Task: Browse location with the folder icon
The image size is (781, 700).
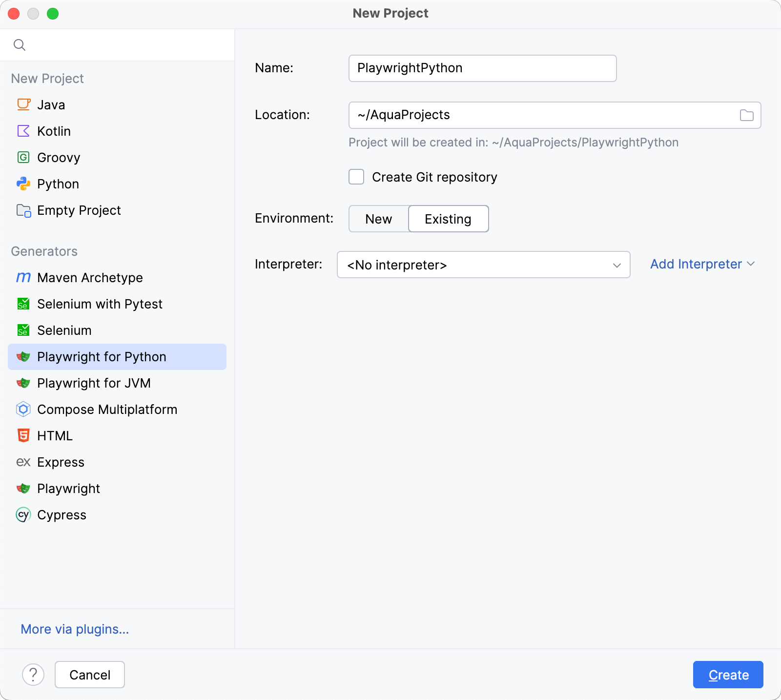Action: click(x=746, y=115)
